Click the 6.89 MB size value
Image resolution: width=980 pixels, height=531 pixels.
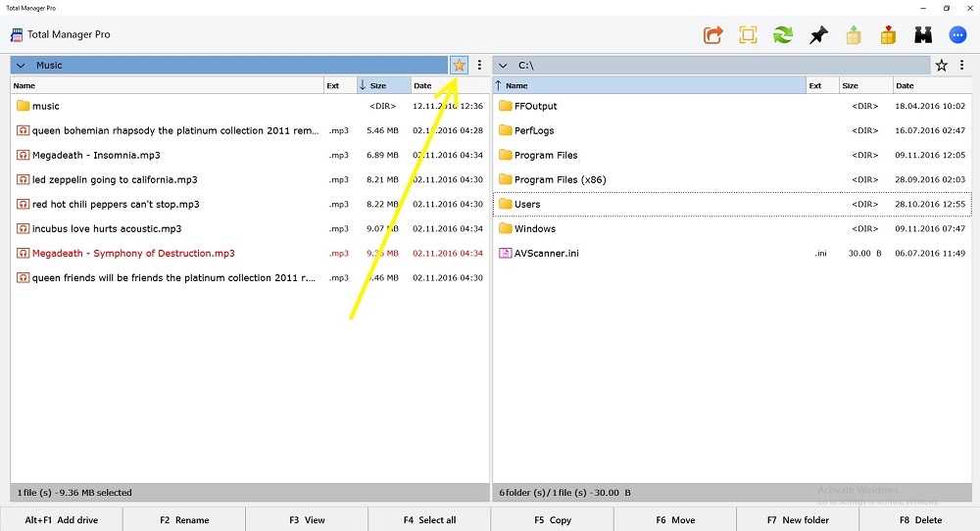(382, 155)
